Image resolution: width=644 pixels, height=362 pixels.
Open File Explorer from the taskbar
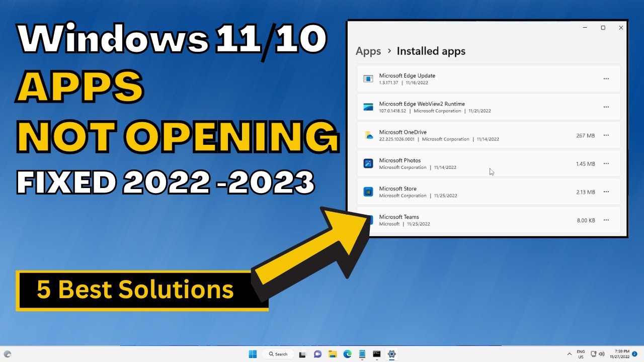(332, 354)
